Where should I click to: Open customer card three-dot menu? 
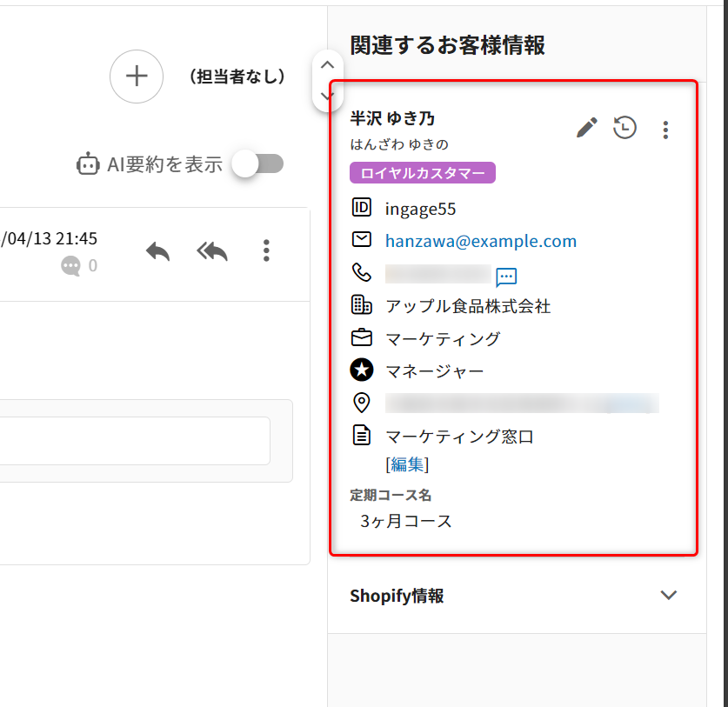pos(665,130)
